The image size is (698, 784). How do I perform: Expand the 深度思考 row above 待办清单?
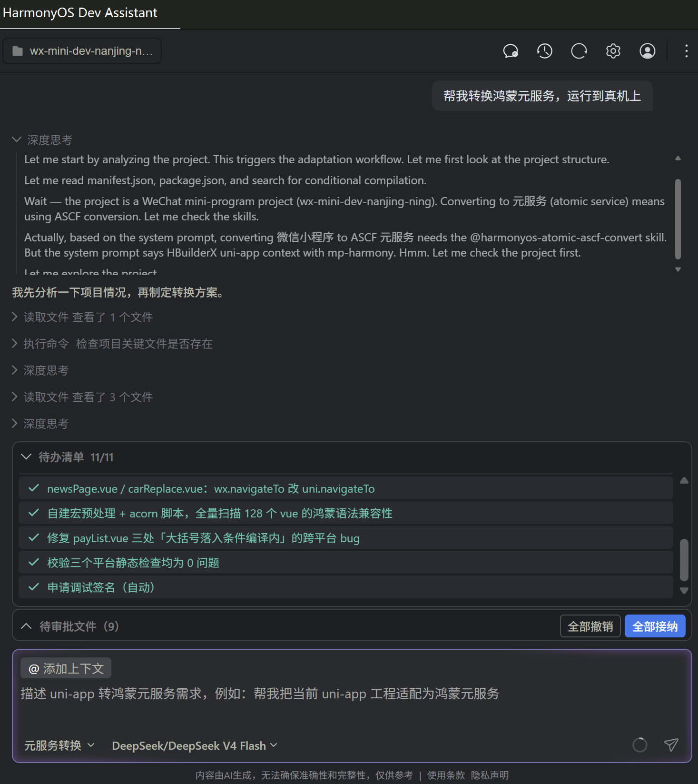point(40,424)
